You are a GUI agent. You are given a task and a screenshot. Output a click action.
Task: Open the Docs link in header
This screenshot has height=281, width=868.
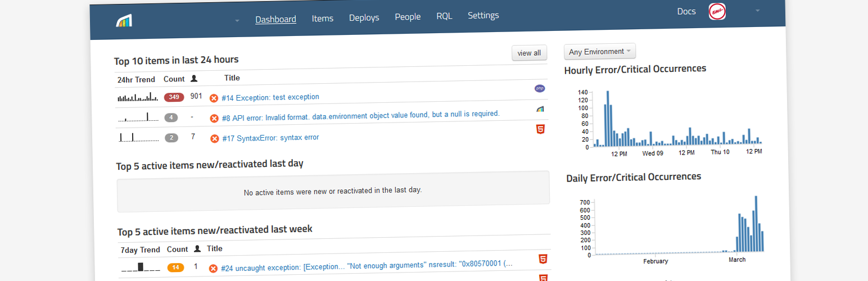coord(686,11)
